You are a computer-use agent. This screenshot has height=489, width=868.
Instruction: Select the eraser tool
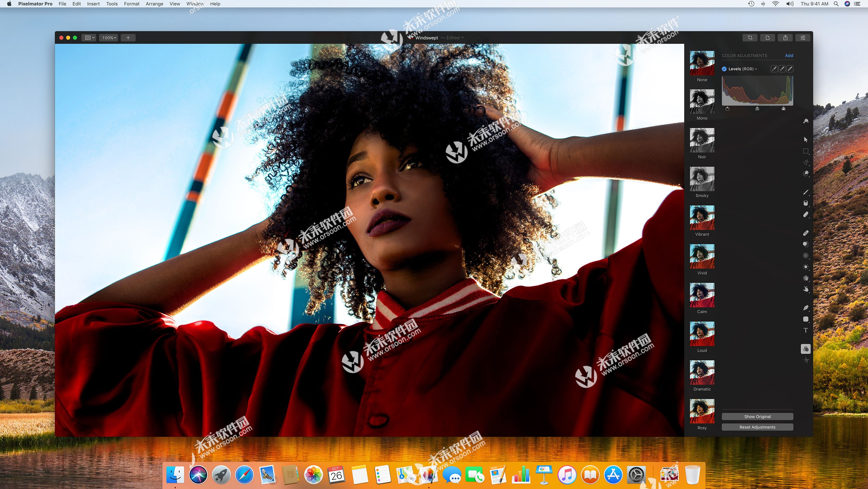pos(805,216)
